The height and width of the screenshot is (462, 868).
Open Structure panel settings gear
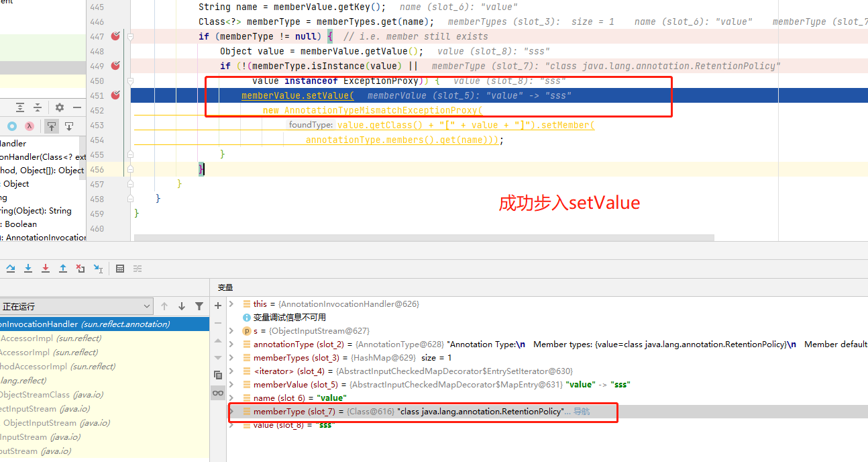(x=60, y=107)
